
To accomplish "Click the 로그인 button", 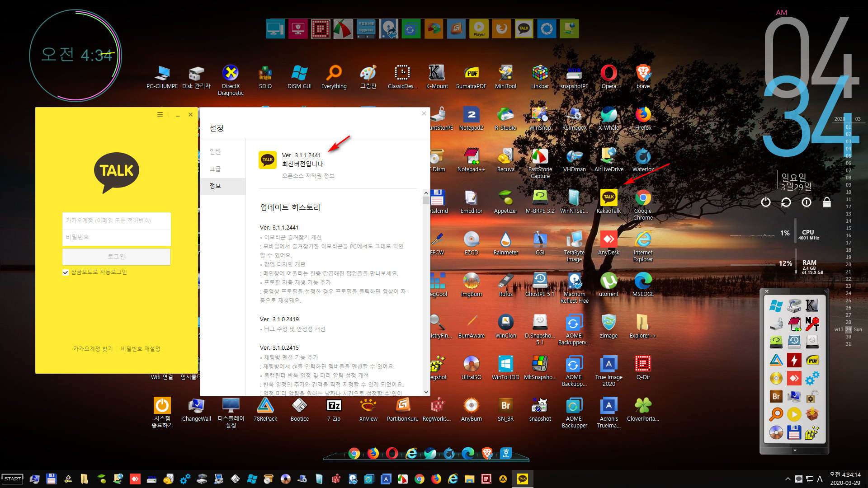I will (116, 256).
